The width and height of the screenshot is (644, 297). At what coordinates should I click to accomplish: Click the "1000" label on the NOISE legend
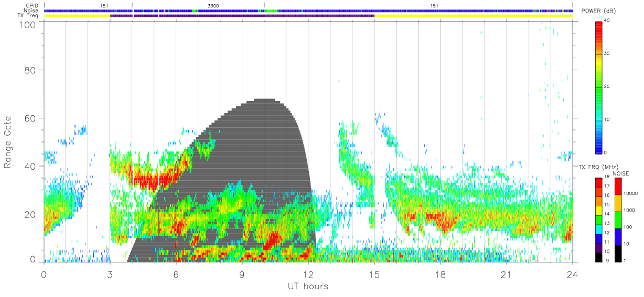click(x=629, y=210)
